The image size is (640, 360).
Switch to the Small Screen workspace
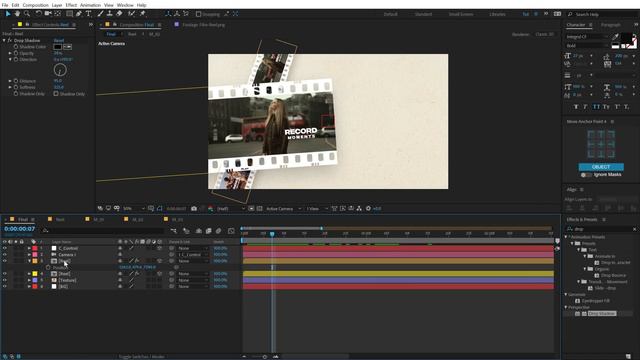point(461,14)
